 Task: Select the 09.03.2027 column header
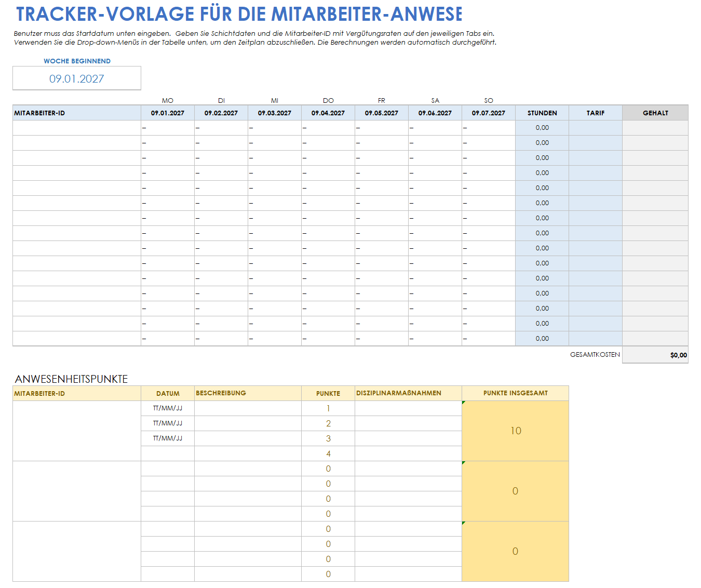pyautogui.click(x=275, y=113)
